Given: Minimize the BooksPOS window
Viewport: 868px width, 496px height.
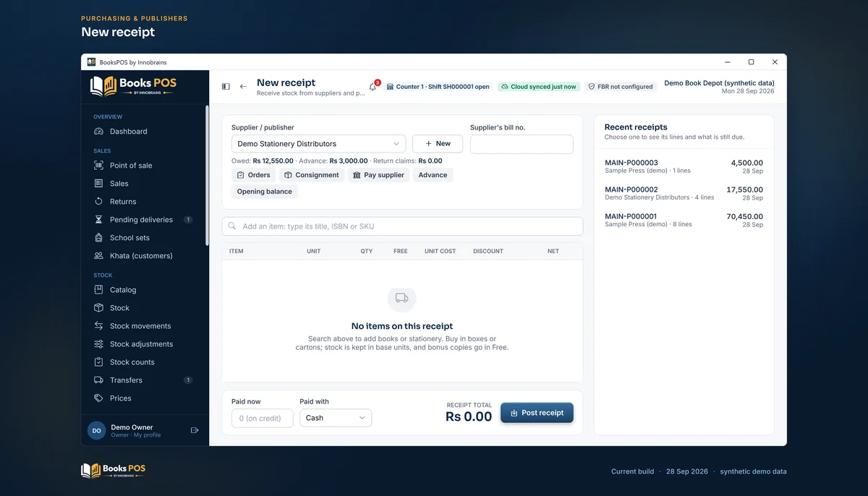Looking at the screenshot, I should 727,62.
